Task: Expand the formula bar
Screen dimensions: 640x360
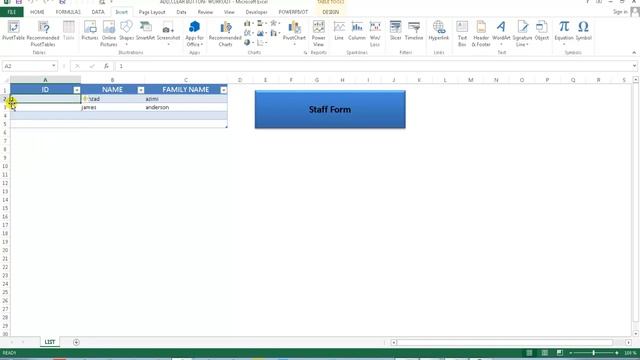Action: tap(634, 66)
